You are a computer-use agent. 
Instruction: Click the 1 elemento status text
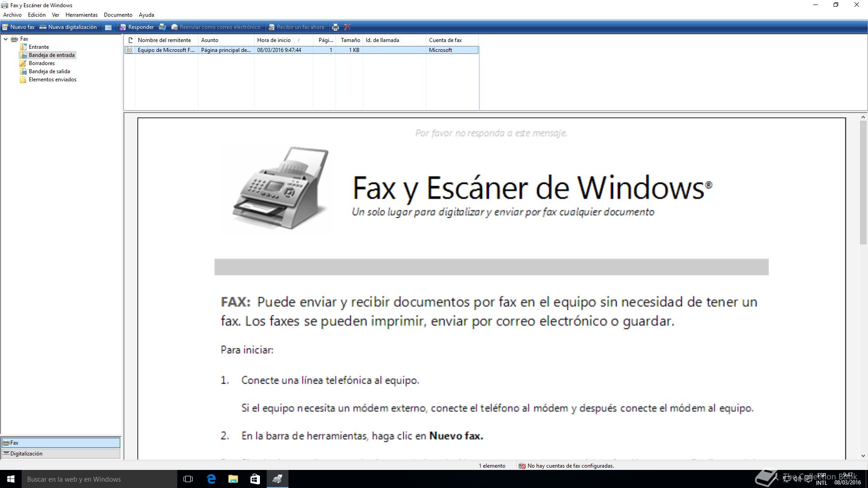pyautogui.click(x=492, y=466)
